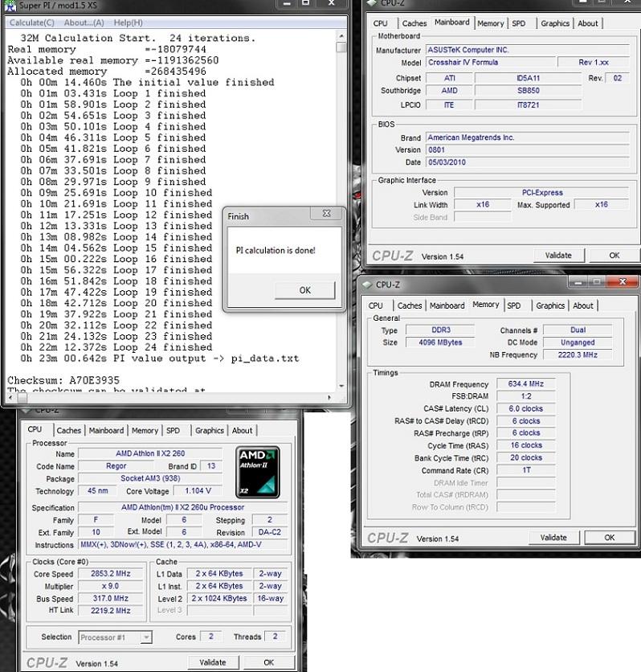Open SPD tab in Mainboard CPU-Z window
Viewport: 641px width, 672px height.
pyautogui.click(x=519, y=23)
